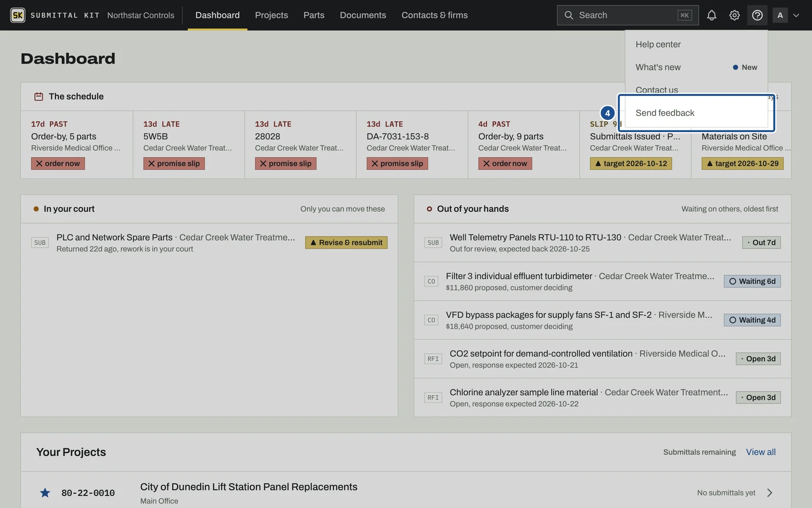Click promise slip on card 28028
The width and height of the screenshot is (812, 508).
(285, 164)
